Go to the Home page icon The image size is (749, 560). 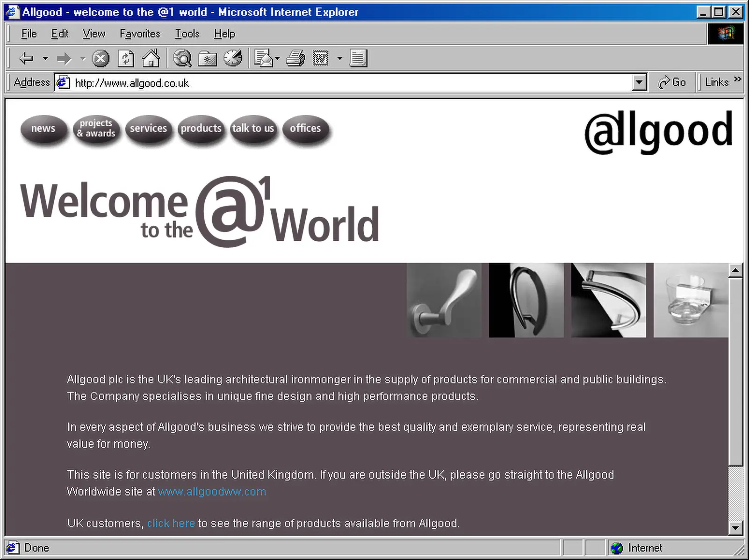(x=151, y=59)
